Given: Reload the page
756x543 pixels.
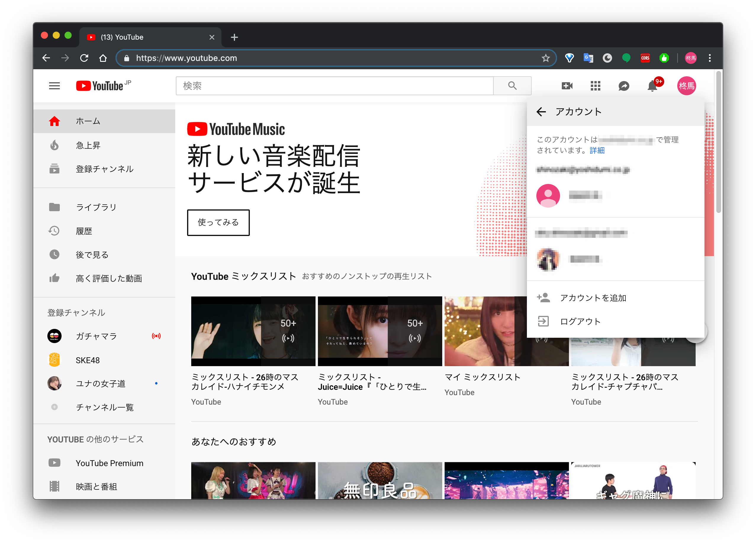Looking at the screenshot, I should tap(84, 58).
